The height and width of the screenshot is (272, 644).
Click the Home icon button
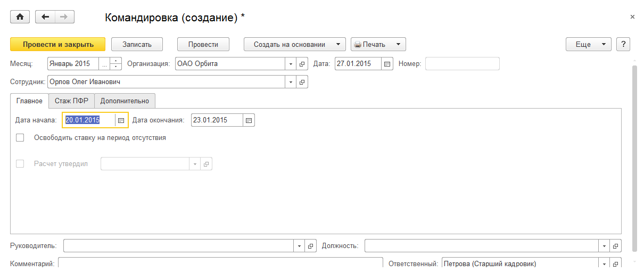pyautogui.click(x=20, y=17)
